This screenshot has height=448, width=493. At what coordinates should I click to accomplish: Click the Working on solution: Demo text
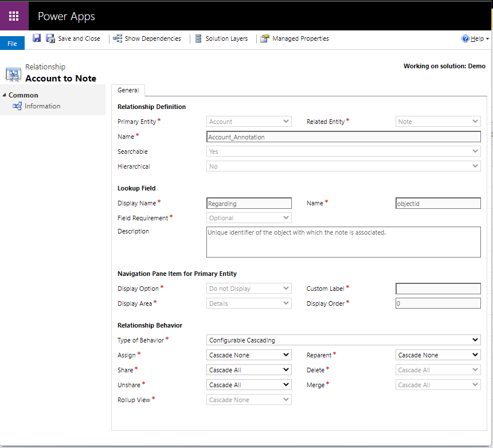(444, 66)
